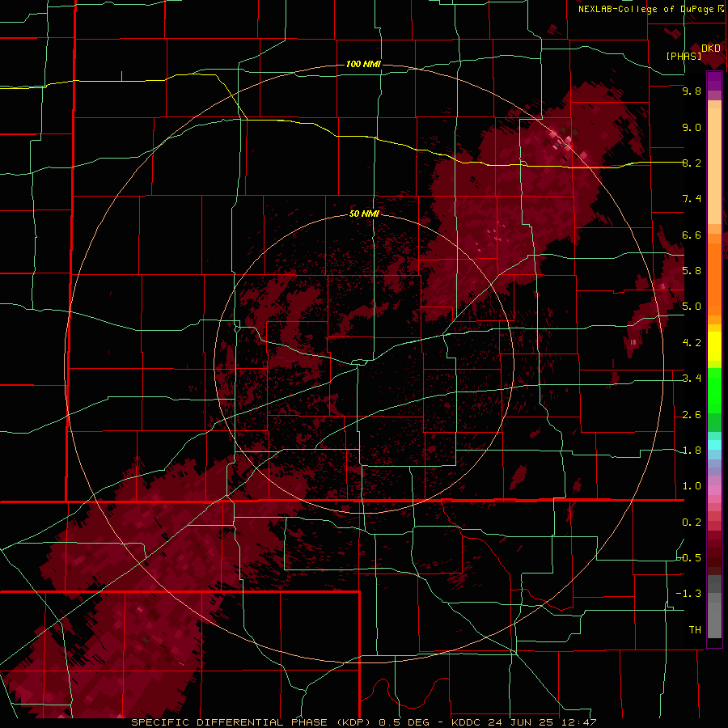Pick the bright green segment of the color bar
This screenshot has width=728, height=728.
pos(714,392)
